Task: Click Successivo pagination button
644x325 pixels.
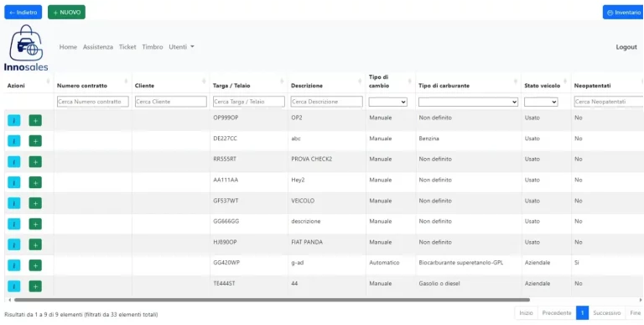Action: (x=606, y=313)
